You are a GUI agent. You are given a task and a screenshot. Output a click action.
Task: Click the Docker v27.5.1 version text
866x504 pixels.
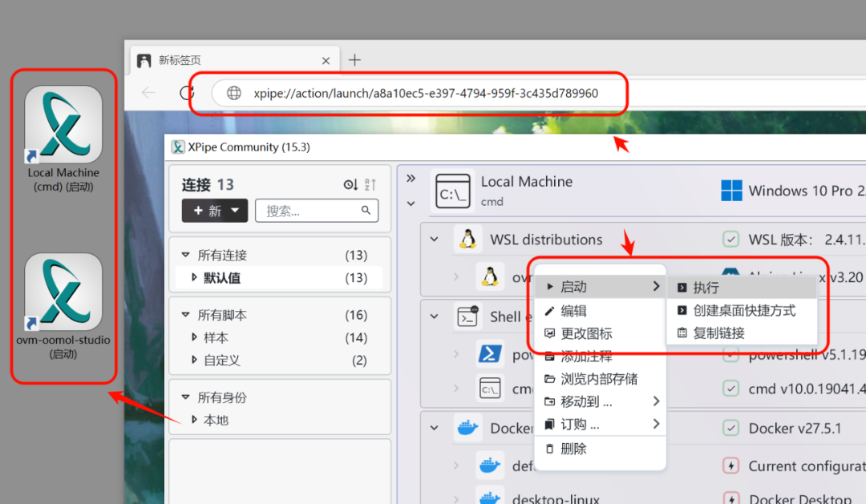[795, 429]
